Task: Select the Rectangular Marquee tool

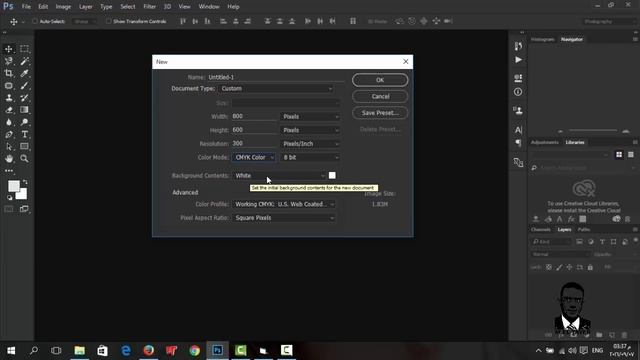Action: click(x=24, y=49)
